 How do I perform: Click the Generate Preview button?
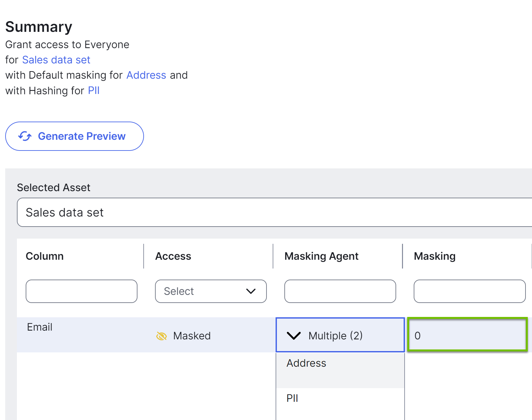pyautogui.click(x=74, y=136)
